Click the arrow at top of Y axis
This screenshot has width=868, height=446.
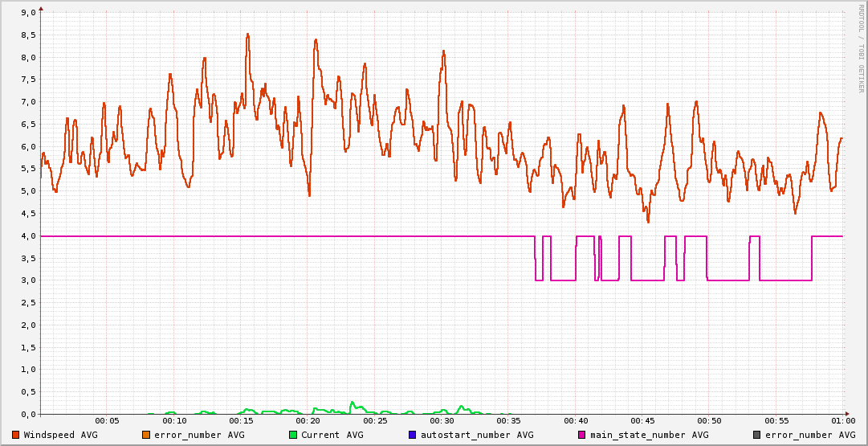(x=41, y=8)
